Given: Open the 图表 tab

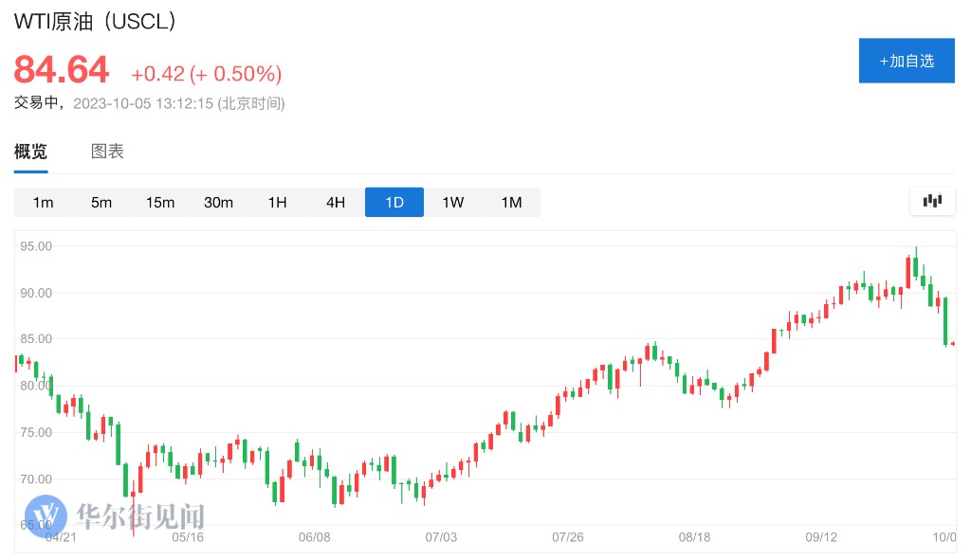Looking at the screenshot, I should point(107,152).
